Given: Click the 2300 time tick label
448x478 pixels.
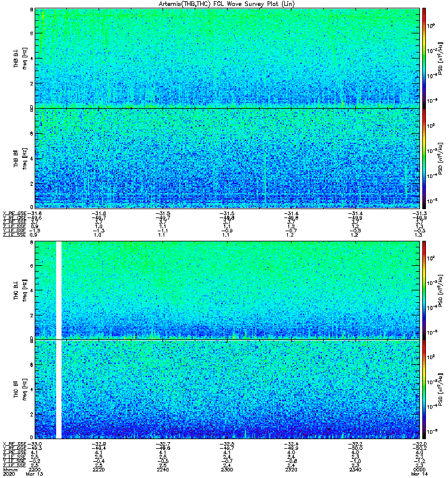Looking at the screenshot, I should tap(227, 470).
